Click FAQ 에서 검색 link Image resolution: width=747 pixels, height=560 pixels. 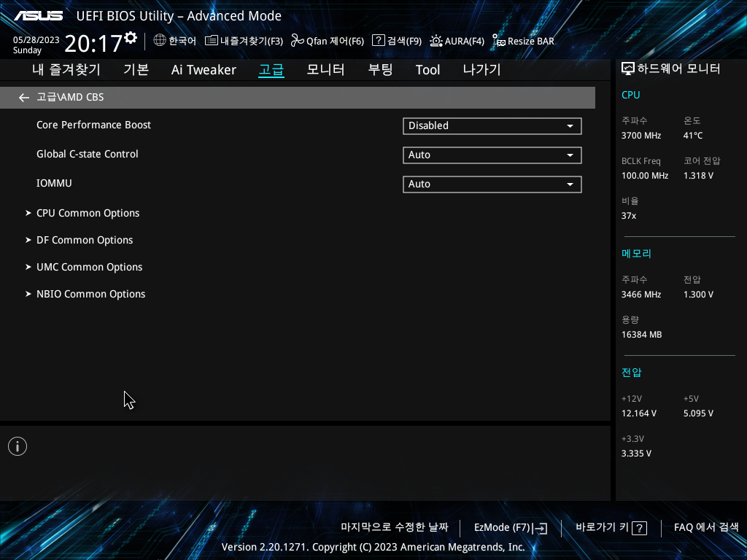tap(706, 527)
